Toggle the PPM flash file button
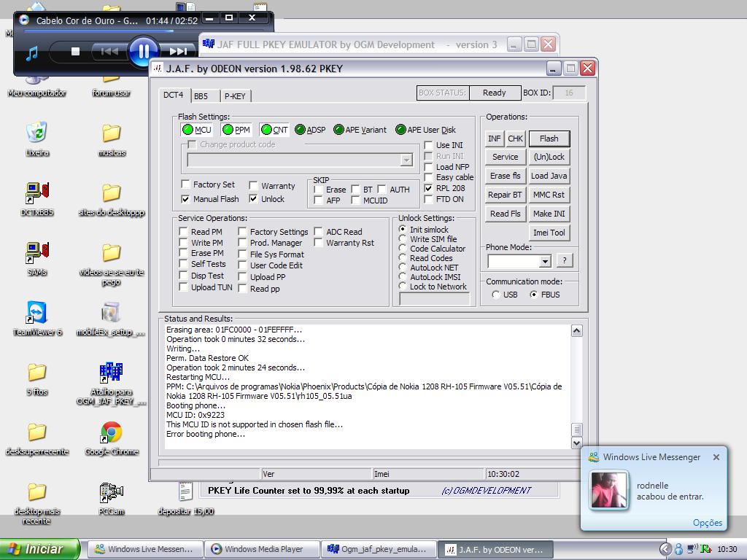Image resolution: width=747 pixels, height=560 pixels. [236, 130]
